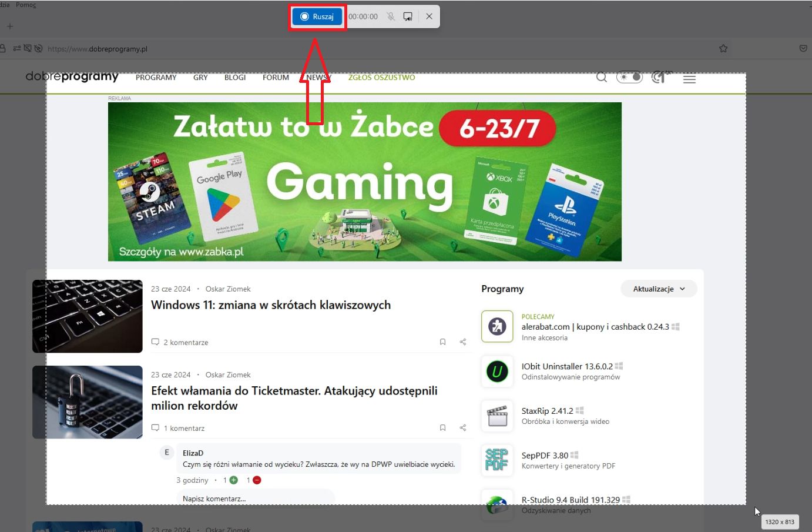Open the site hamburger menu

[689, 78]
